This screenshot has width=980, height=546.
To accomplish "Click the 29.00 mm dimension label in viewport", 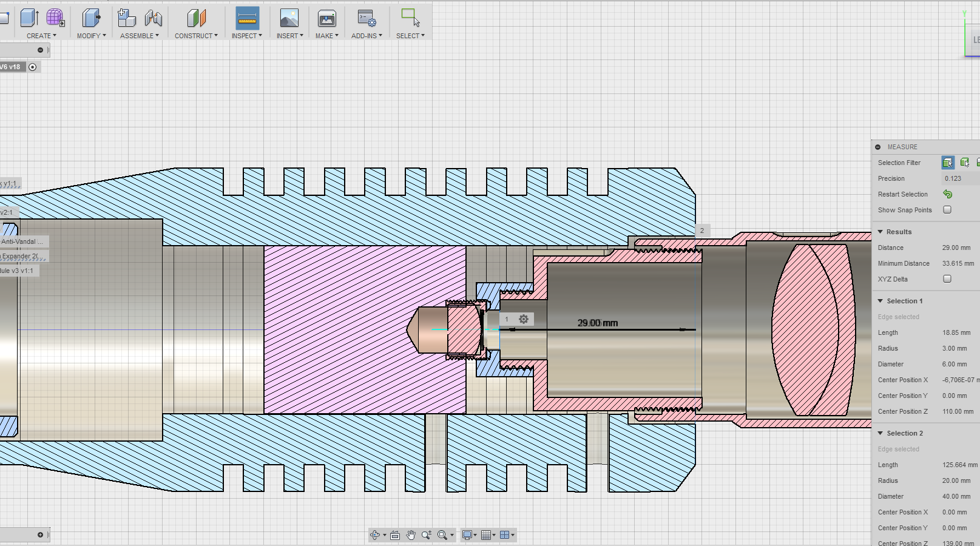I will pos(598,323).
